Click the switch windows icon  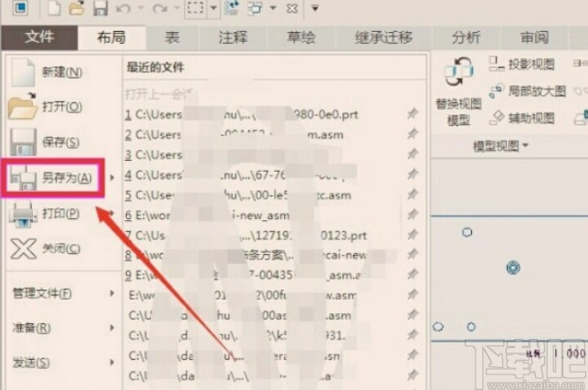coord(255,8)
